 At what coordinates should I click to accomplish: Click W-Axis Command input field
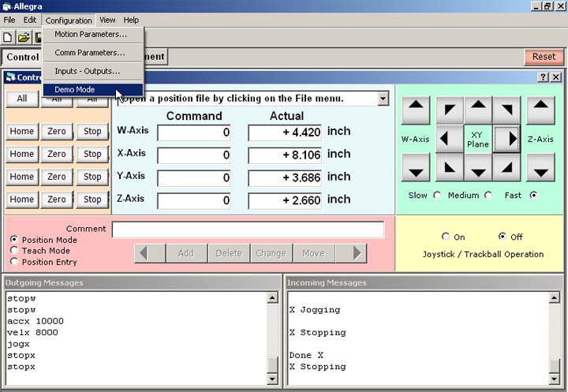[x=194, y=133]
